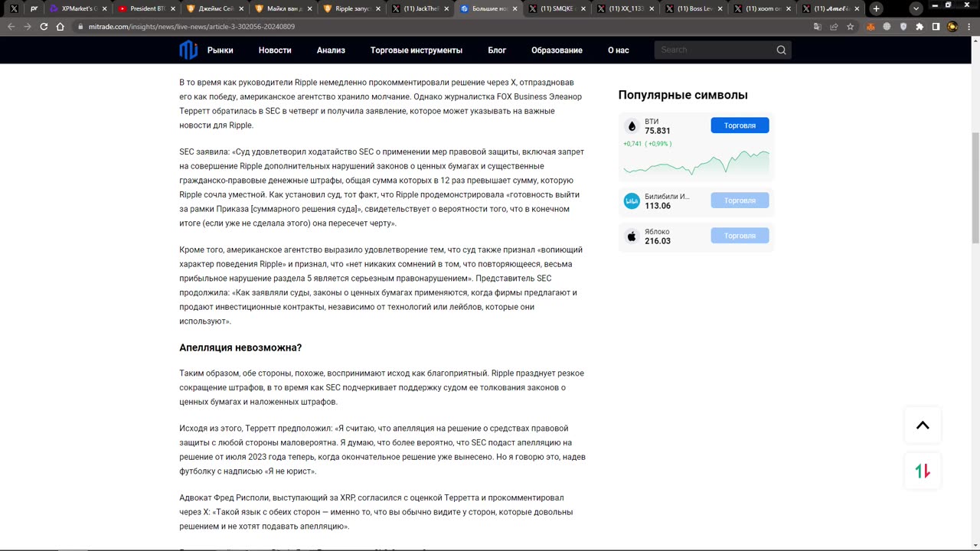Click the translate page icon
The height and width of the screenshot is (551, 980).
tap(817, 26)
